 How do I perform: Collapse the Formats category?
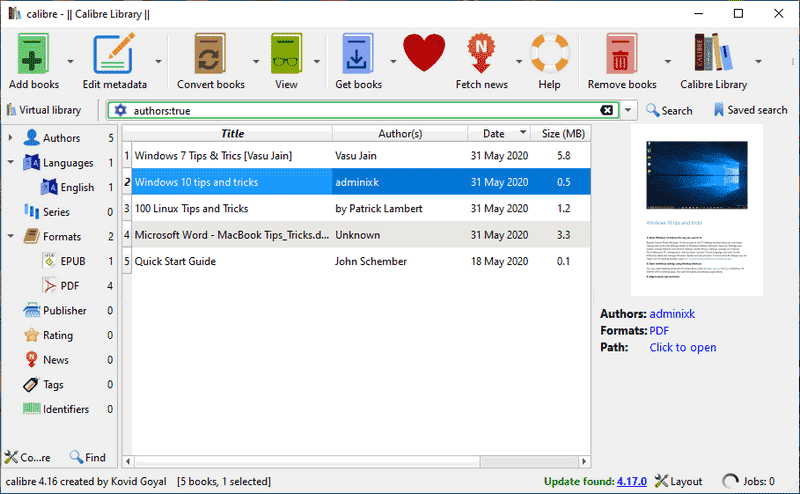[x=10, y=236]
